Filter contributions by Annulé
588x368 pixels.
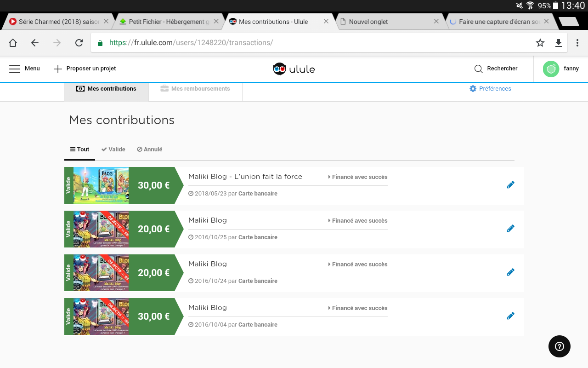click(150, 149)
